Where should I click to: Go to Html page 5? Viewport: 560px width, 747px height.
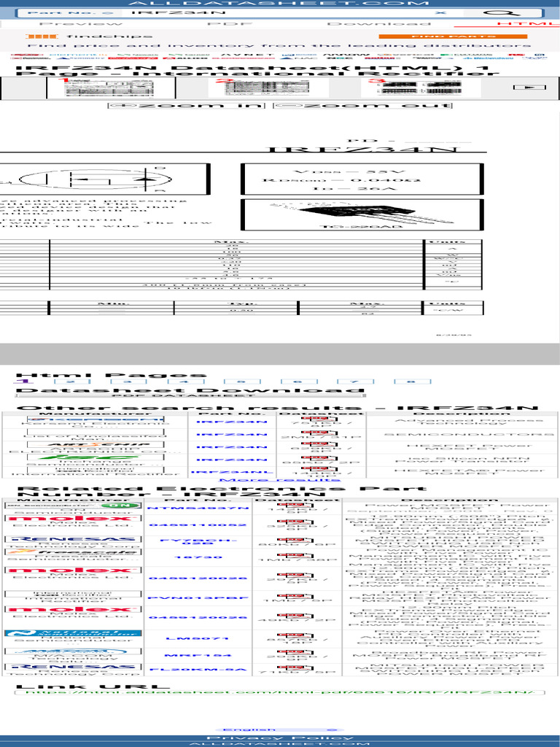pyautogui.click(x=242, y=382)
